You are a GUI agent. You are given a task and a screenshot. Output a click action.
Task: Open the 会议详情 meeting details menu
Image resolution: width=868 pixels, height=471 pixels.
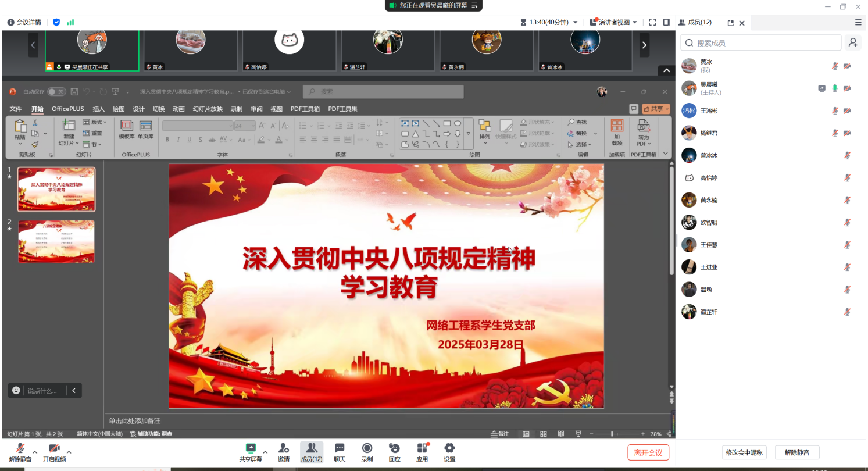click(24, 22)
